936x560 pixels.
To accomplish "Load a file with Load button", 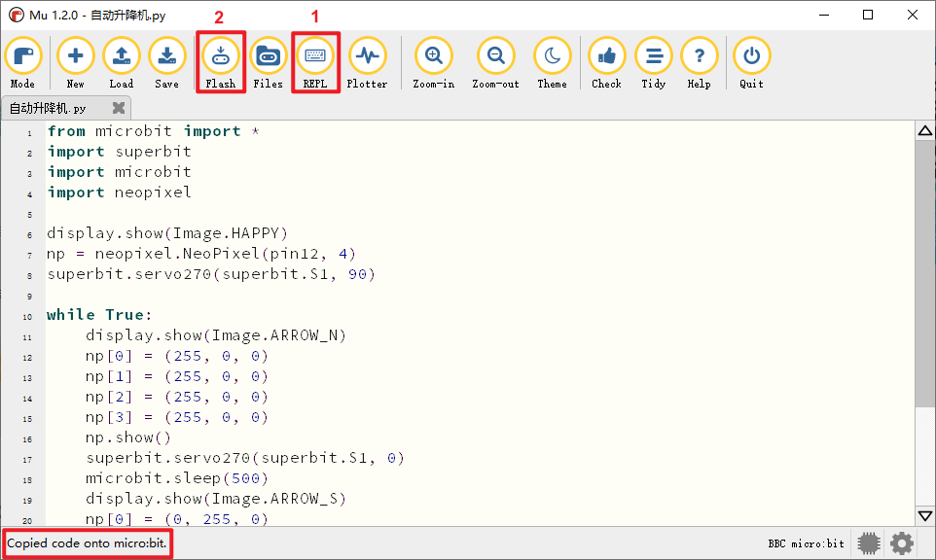I will tap(122, 63).
